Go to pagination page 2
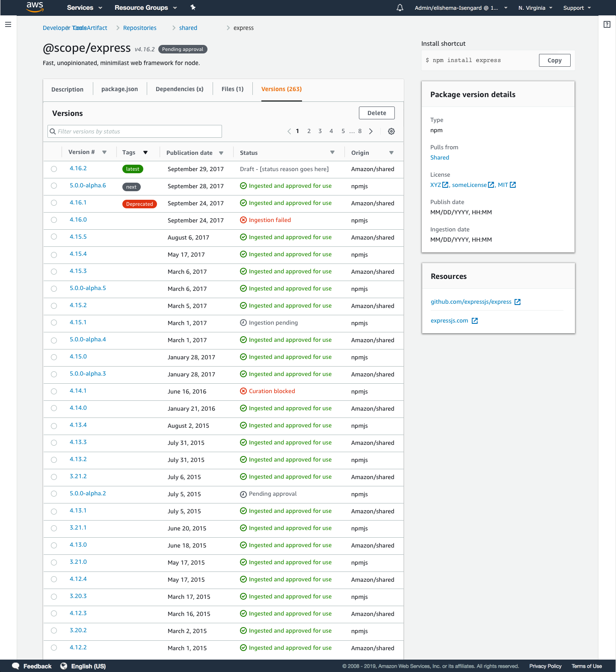This screenshot has height=672, width=616. (309, 131)
